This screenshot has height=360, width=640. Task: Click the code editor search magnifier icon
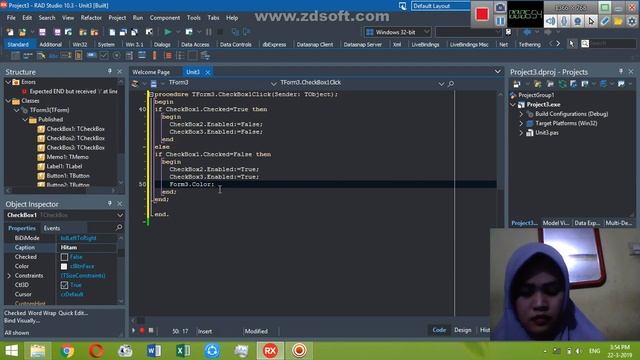(x=451, y=84)
